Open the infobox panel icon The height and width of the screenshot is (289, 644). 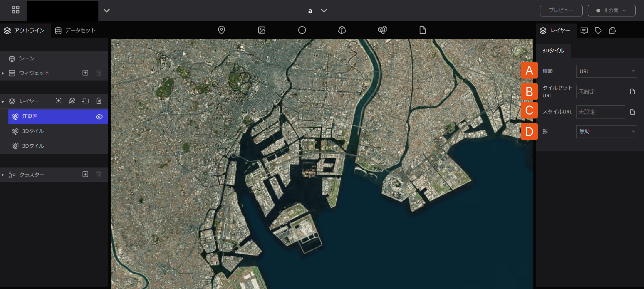point(584,31)
